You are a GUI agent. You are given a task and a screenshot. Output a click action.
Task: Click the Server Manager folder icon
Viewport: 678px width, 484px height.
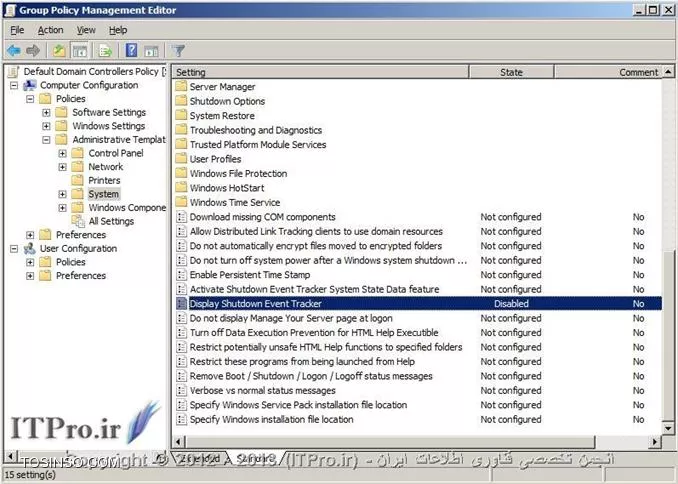pyautogui.click(x=181, y=87)
